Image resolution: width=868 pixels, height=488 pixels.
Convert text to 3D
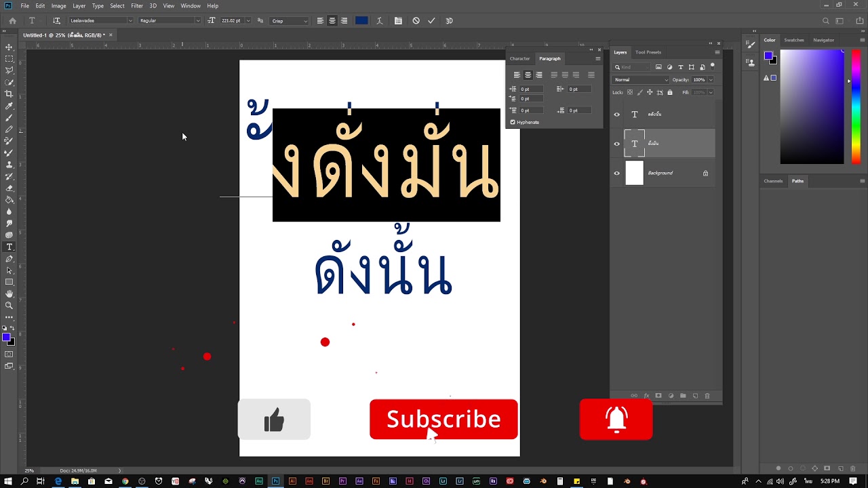(449, 21)
